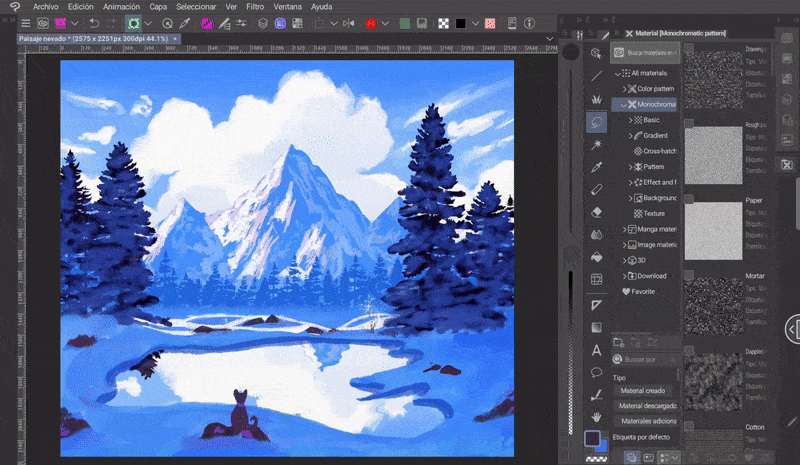Click the new material folder icon

coord(619,342)
